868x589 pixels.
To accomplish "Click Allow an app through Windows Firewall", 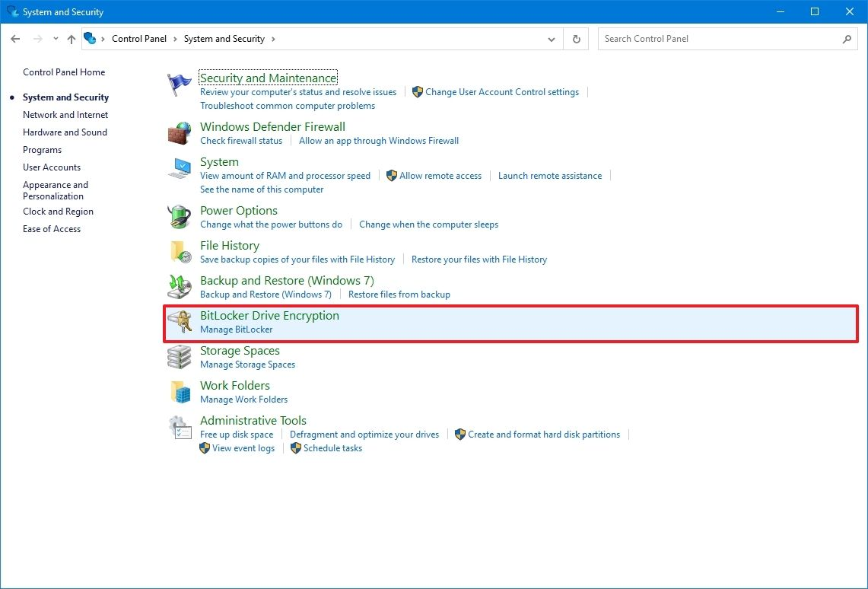I will [x=379, y=141].
